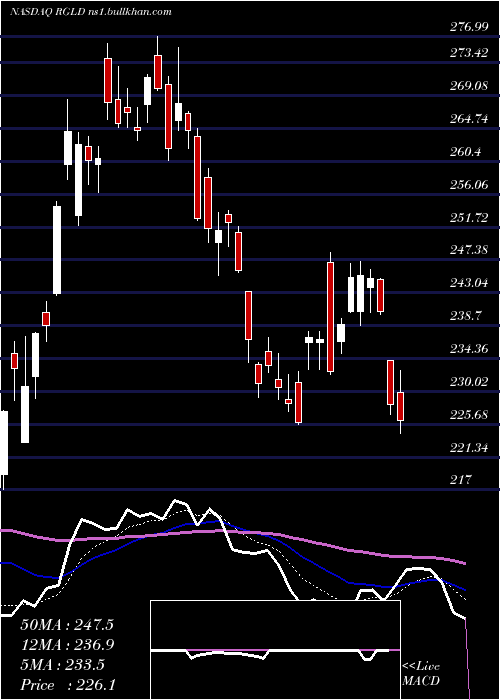Click the 221.34 price axis label
The width and height of the screenshot is (500, 700).
[x=469, y=447]
